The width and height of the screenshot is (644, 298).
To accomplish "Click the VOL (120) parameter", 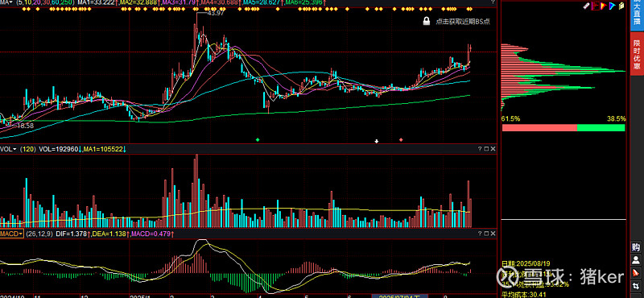I will click(28, 149).
